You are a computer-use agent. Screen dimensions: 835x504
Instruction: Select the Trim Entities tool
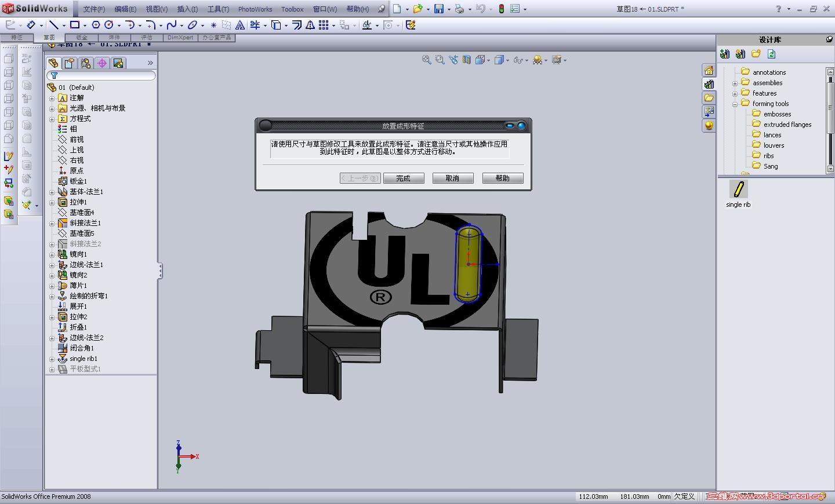pos(255,25)
